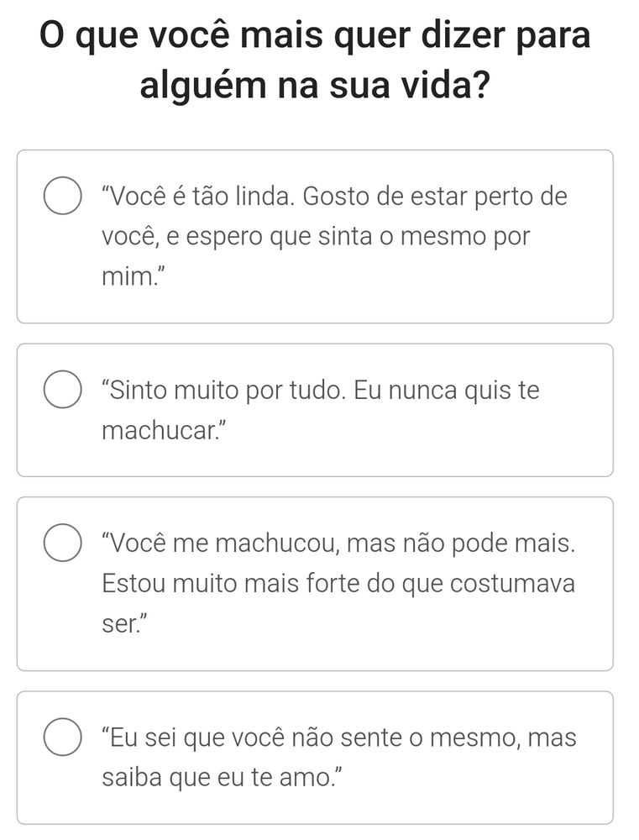Choose the "Sinto muito por tudo" radio circle
Viewport: 639px width, 840px height.
[x=63, y=390]
